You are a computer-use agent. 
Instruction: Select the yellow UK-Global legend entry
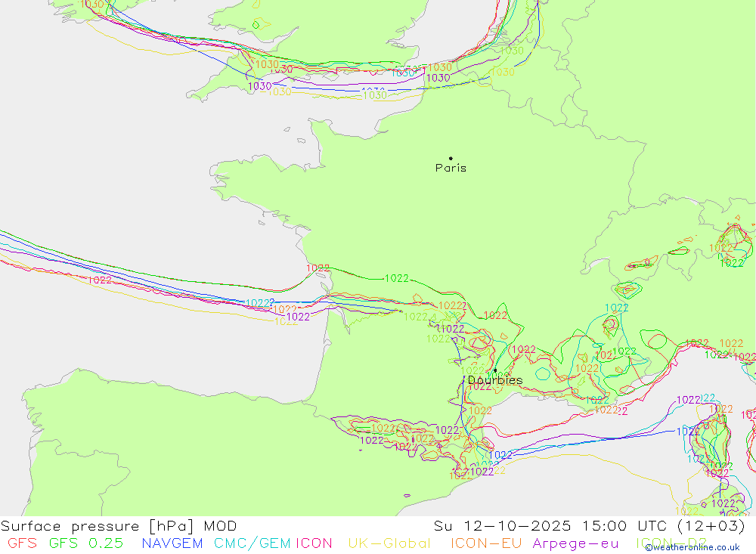[x=389, y=543]
